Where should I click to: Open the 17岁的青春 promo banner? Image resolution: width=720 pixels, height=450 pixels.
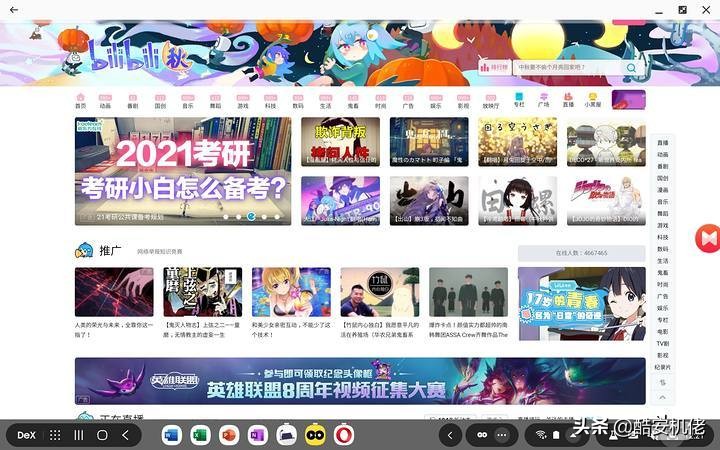point(582,304)
